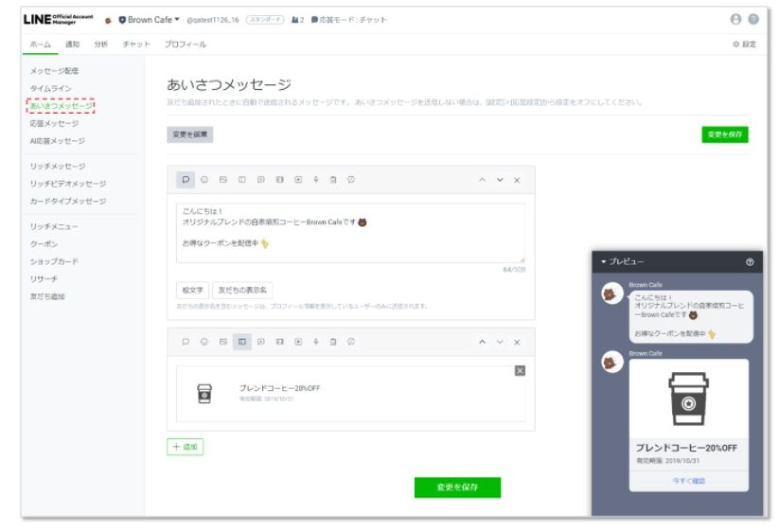The height and width of the screenshot is (532, 779).
Task: Click the gray discard changes button
Action: coord(190,134)
